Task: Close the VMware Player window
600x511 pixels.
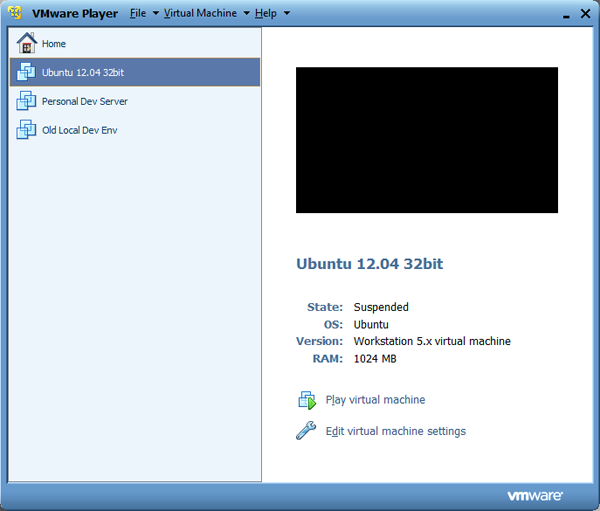Action: pos(585,13)
